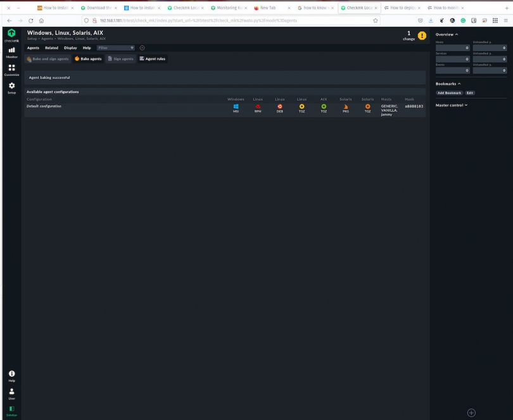This screenshot has width=513, height=420.
Task: Download the Linux DEB package
Action: coord(280,106)
